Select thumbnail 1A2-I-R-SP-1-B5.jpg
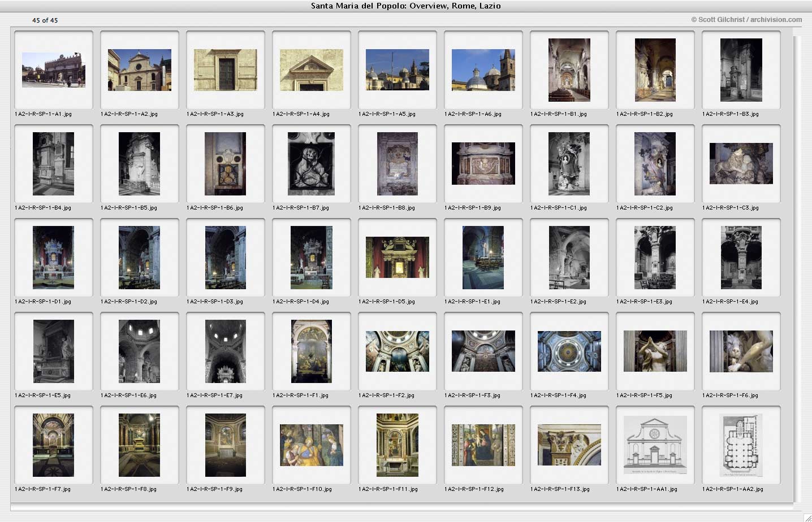812x522 pixels. click(x=140, y=164)
